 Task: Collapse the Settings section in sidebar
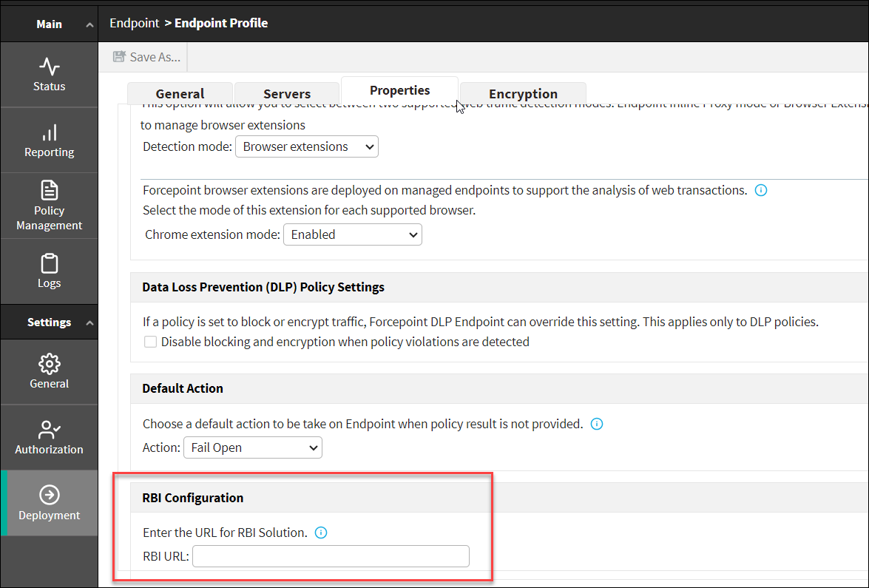coord(89,323)
